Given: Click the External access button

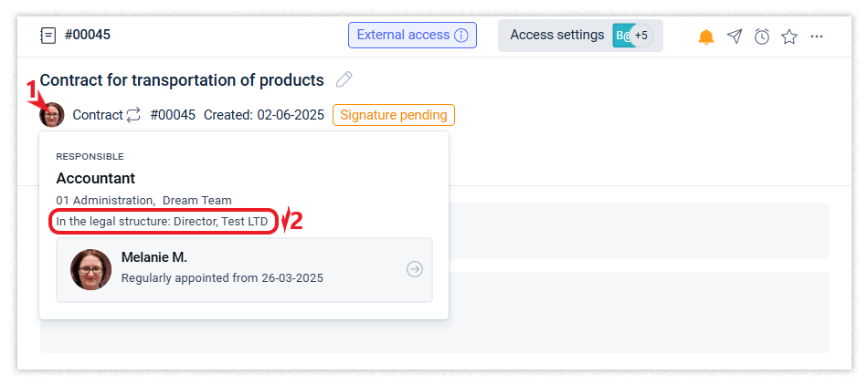Looking at the screenshot, I should tap(404, 36).
